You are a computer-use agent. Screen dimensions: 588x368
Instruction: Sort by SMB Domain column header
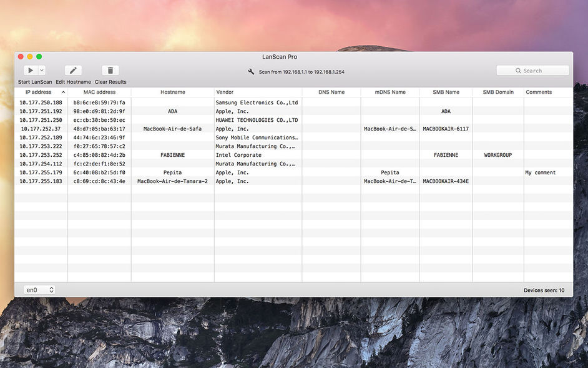[x=498, y=92]
